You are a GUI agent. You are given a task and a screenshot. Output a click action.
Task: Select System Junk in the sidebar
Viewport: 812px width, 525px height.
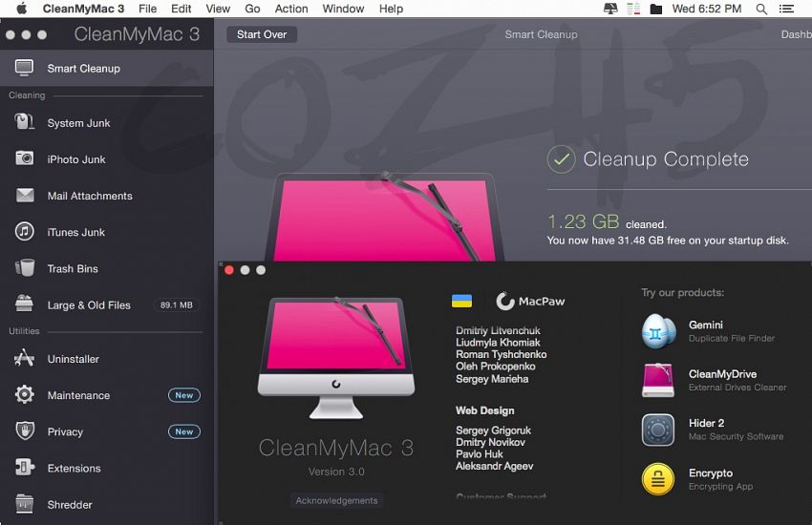tap(107, 122)
